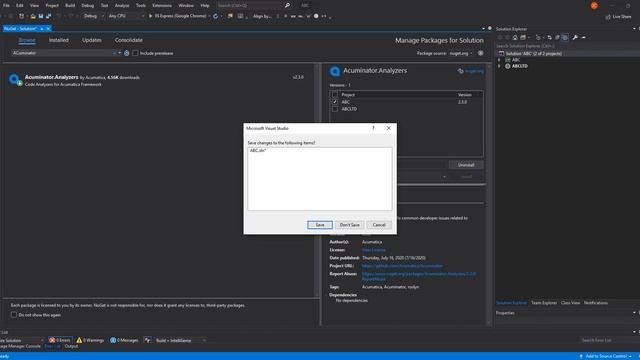Expand the ABC project node
The image size is (640, 360).
pos(499,60)
